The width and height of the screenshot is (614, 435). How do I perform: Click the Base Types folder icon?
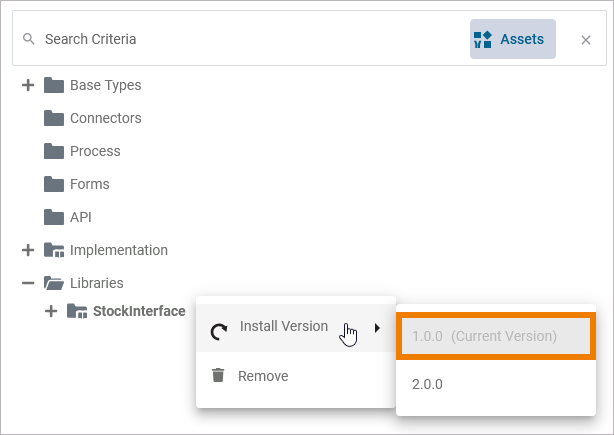point(54,85)
